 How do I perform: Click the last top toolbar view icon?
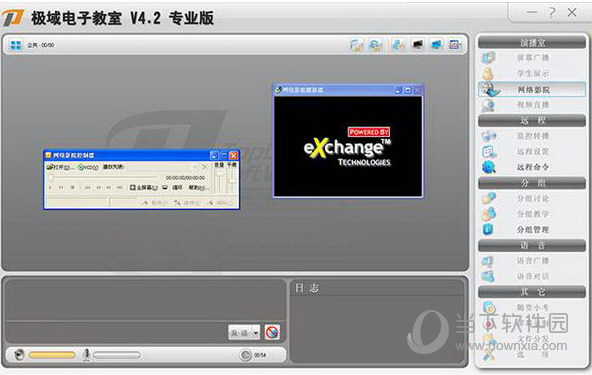tap(455, 45)
